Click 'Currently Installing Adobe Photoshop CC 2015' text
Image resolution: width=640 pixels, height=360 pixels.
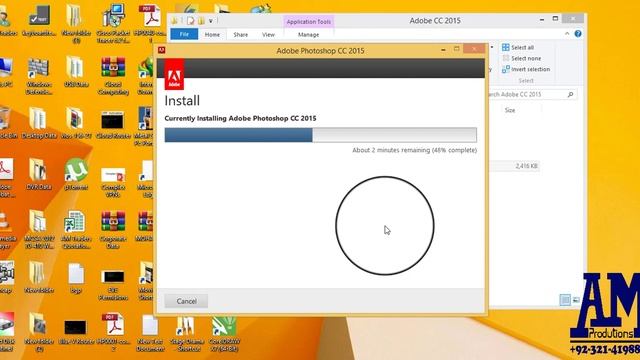[240, 118]
